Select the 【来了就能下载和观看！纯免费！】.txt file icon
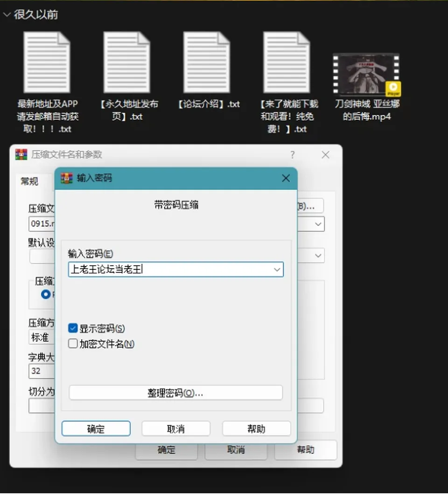Viewport: 448px width, 494px height. [287, 63]
